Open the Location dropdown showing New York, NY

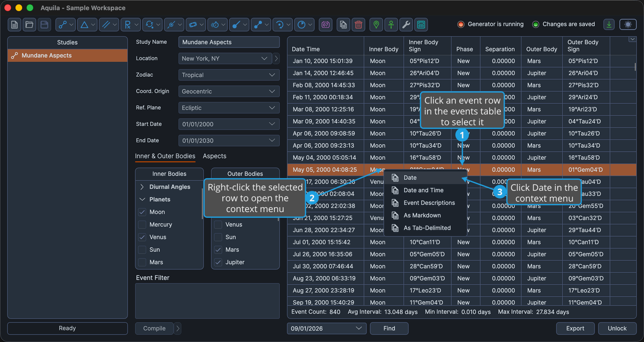point(225,58)
